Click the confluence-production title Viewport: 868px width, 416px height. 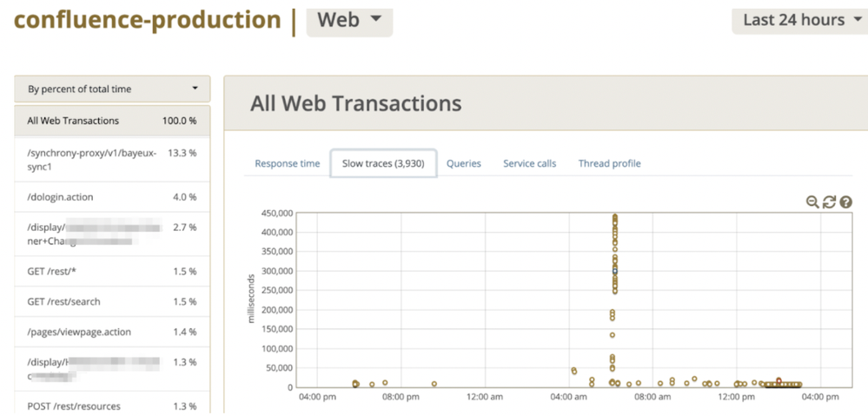pyautogui.click(x=147, y=20)
